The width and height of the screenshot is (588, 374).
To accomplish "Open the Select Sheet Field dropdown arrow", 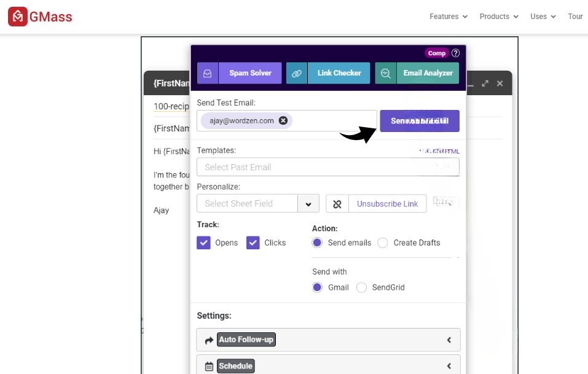I will coord(308,204).
